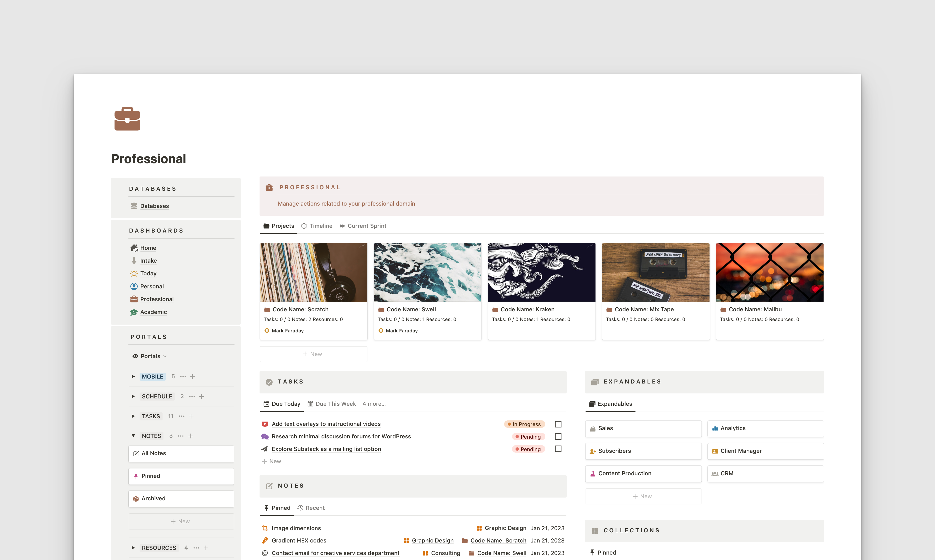
Task: Tick checkbox for Research minimal discussion forums
Action: point(558,437)
